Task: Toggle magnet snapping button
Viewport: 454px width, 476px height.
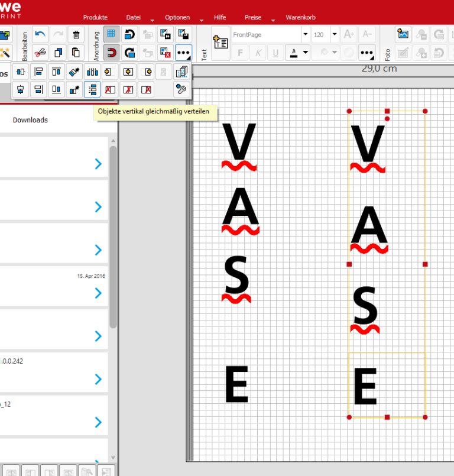Action: pyautogui.click(x=111, y=53)
